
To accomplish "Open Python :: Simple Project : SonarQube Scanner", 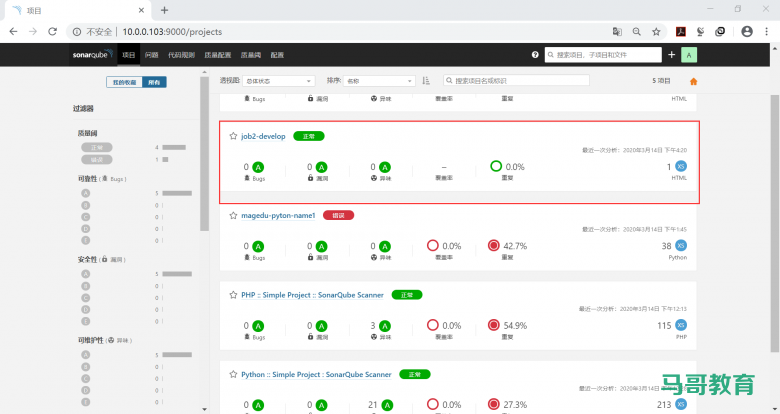I will click(316, 374).
